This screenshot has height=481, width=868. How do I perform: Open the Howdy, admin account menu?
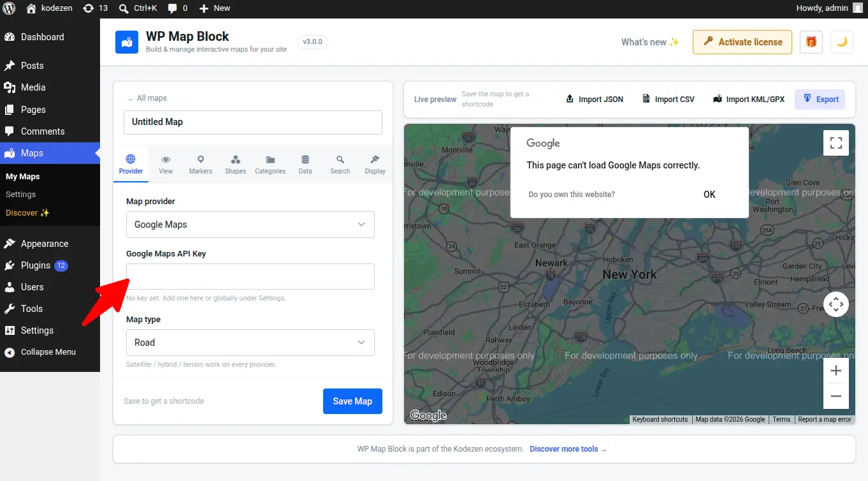point(830,8)
